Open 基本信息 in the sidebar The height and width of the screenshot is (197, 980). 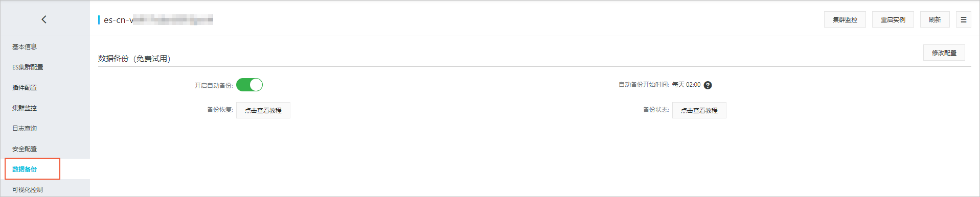pyautogui.click(x=25, y=47)
